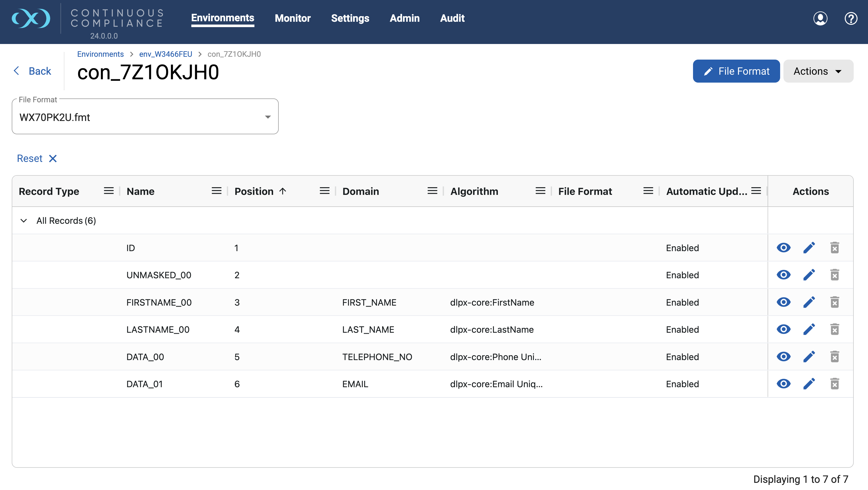Click the blue File Format button
Screen dimensions: 868x490
(x=736, y=71)
